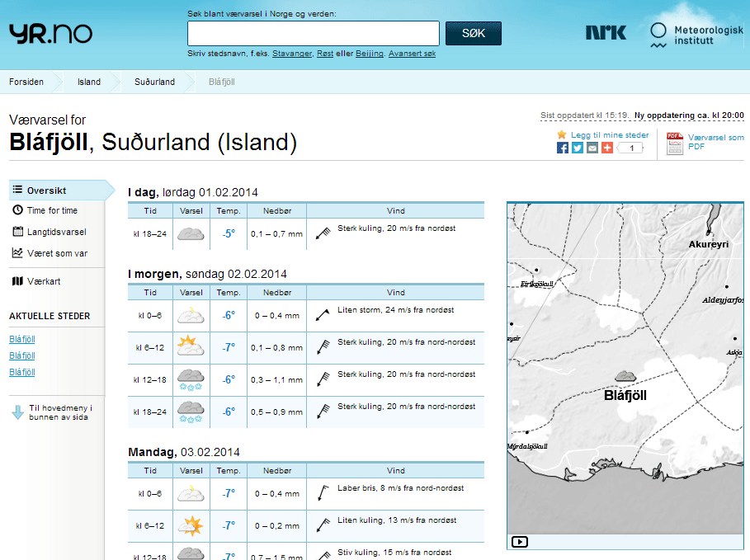Open the Avansert søk link
Screen dimensions: 750x560
coord(412,54)
